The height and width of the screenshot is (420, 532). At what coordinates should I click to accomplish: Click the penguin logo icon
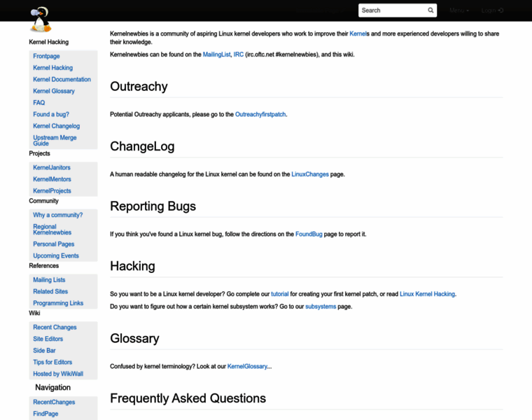click(41, 19)
